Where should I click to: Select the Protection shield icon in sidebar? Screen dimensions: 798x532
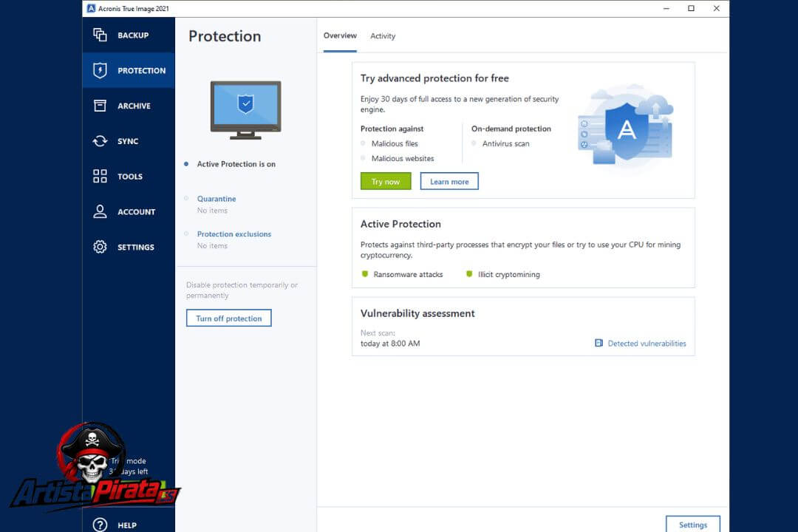click(x=100, y=70)
